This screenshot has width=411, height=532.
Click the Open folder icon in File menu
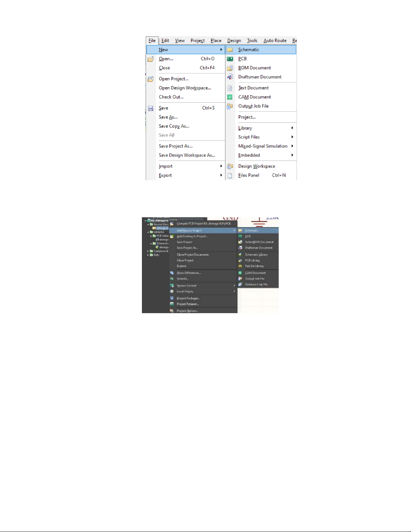pyautogui.click(x=151, y=59)
